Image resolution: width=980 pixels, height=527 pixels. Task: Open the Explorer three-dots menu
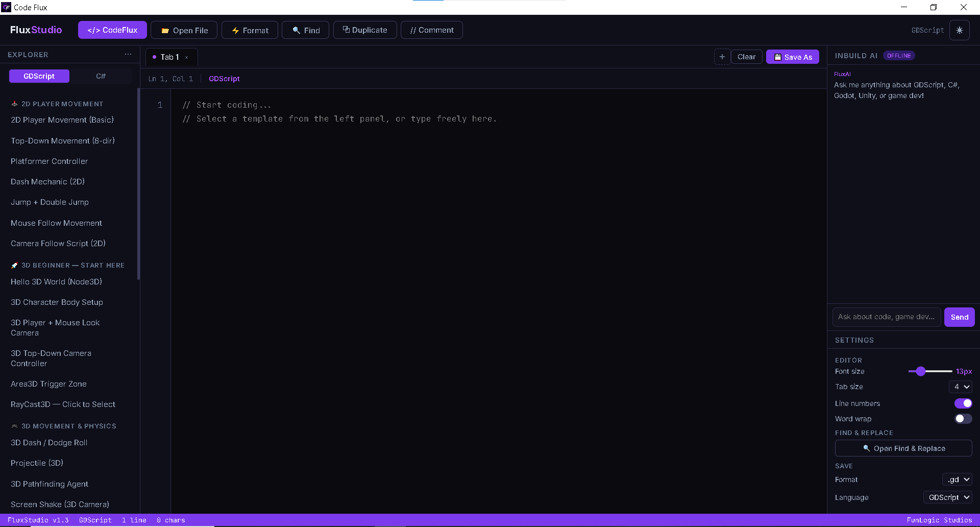coord(128,54)
